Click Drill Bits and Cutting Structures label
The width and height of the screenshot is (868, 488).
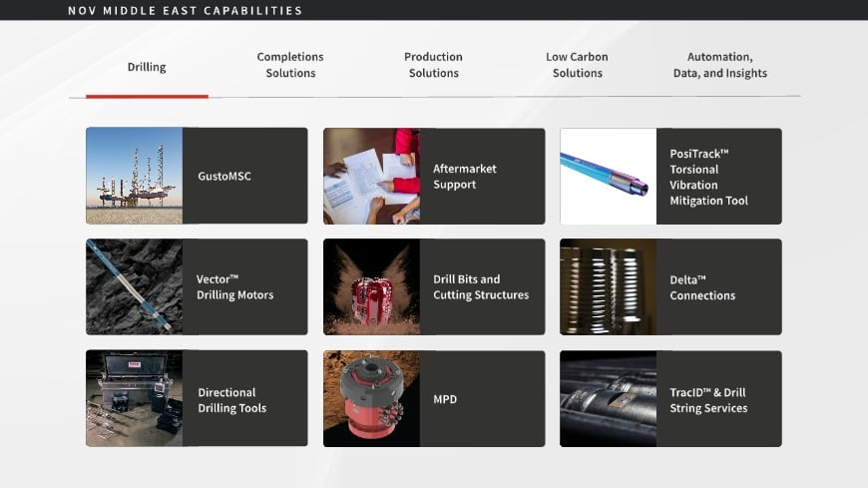(481, 287)
